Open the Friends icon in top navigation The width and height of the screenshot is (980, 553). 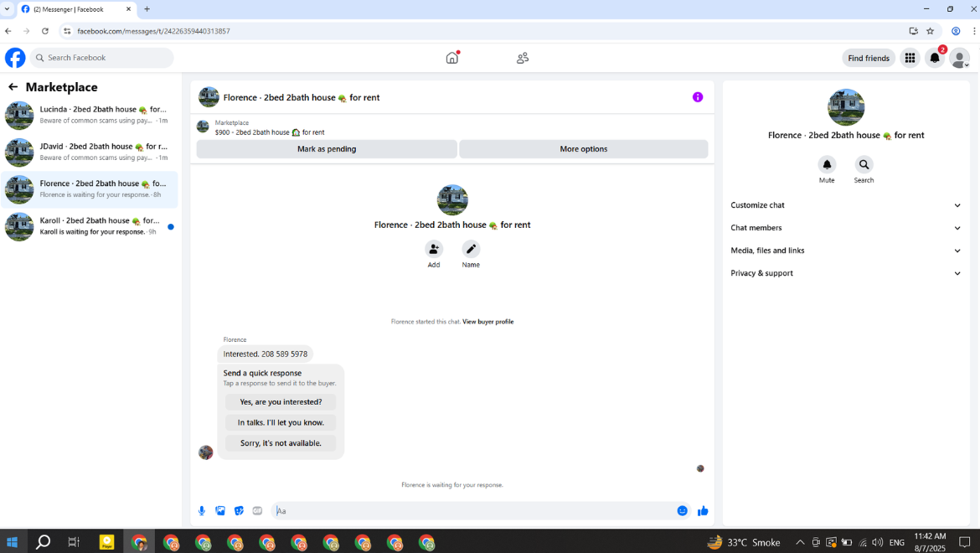pos(523,58)
